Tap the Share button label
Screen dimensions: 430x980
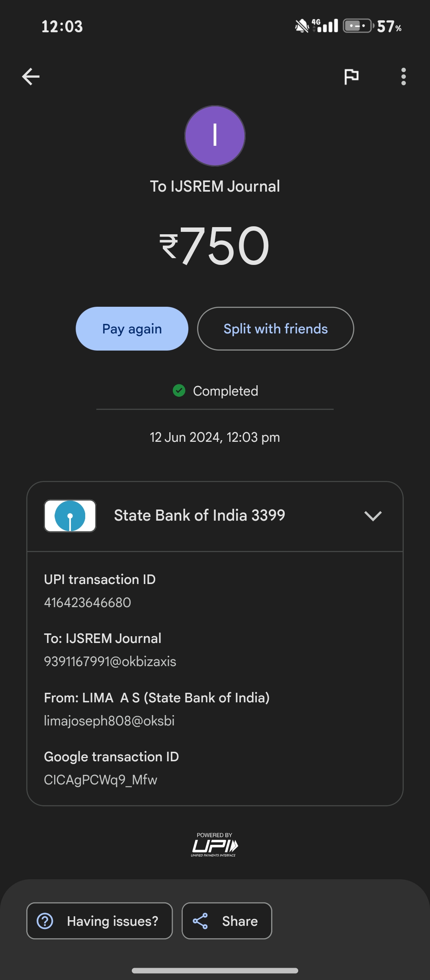tap(240, 921)
